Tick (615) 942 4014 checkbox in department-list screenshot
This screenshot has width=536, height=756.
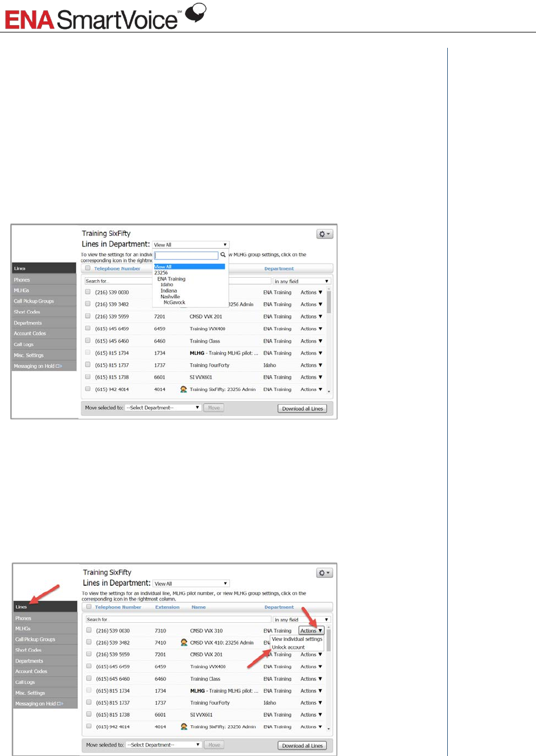pyautogui.click(x=88, y=389)
